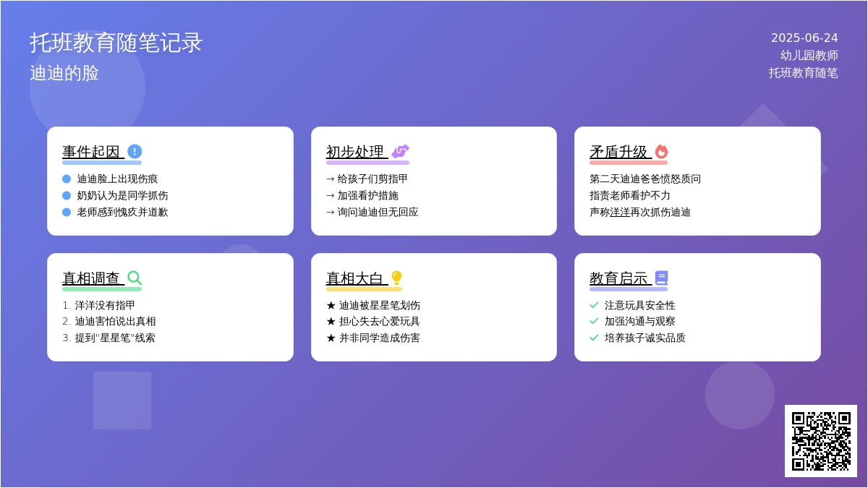Image resolution: width=868 pixels, height=488 pixels.
Task: Select the 事件起因 heading
Action: tap(91, 152)
